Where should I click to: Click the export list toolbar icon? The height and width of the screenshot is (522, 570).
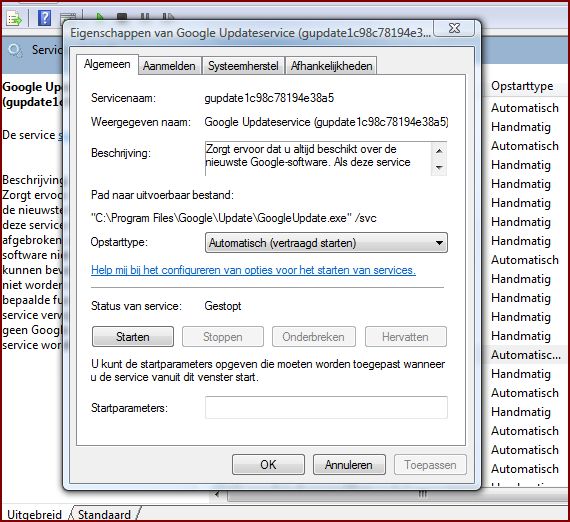point(14,19)
